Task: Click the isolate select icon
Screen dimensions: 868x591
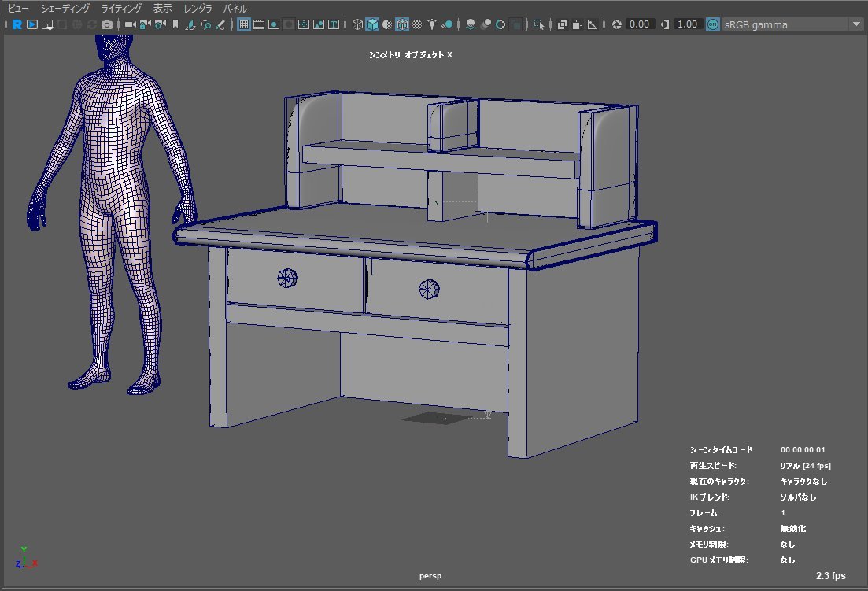Action: click(539, 24)
